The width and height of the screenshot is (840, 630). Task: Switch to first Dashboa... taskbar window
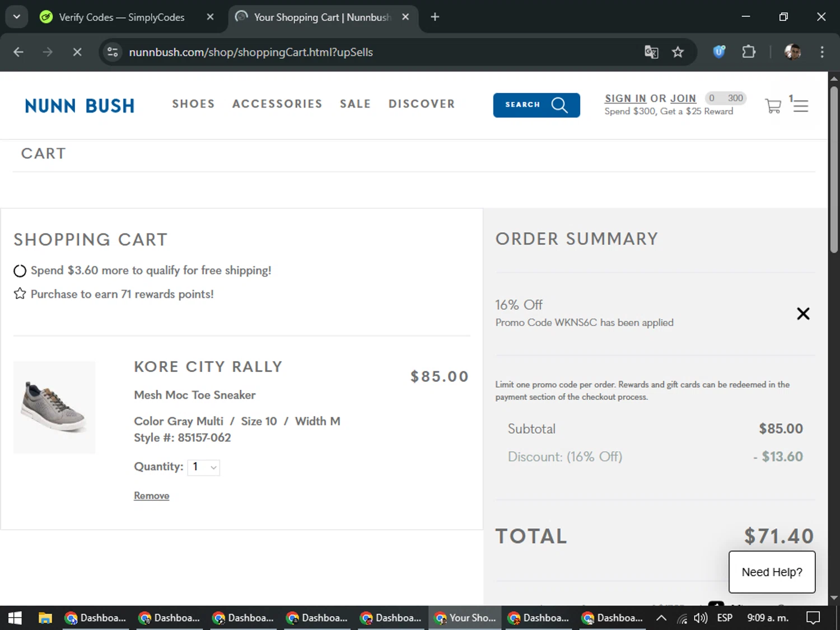[x=95, y=618]
